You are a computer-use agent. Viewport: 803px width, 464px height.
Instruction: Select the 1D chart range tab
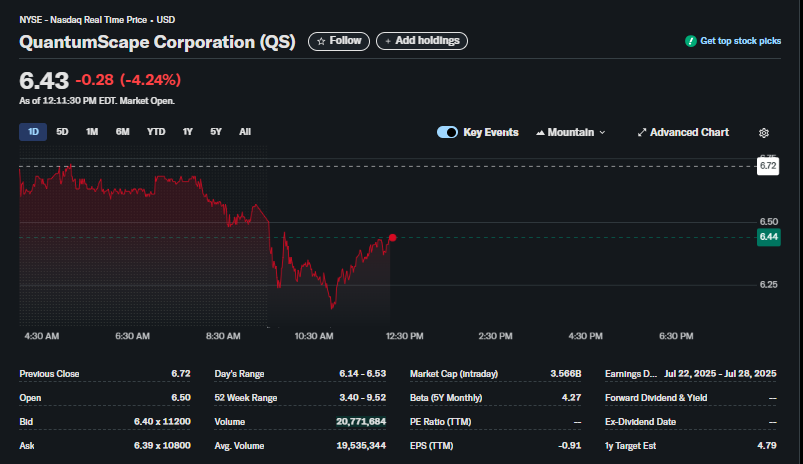(33, 132)
